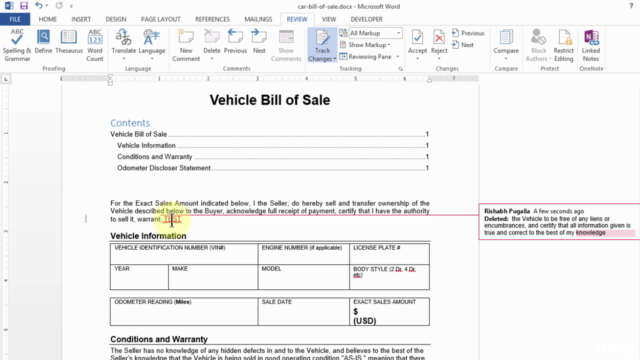Insert a New Comment
The image size is (640, 360).
click(x=186, y=45)
